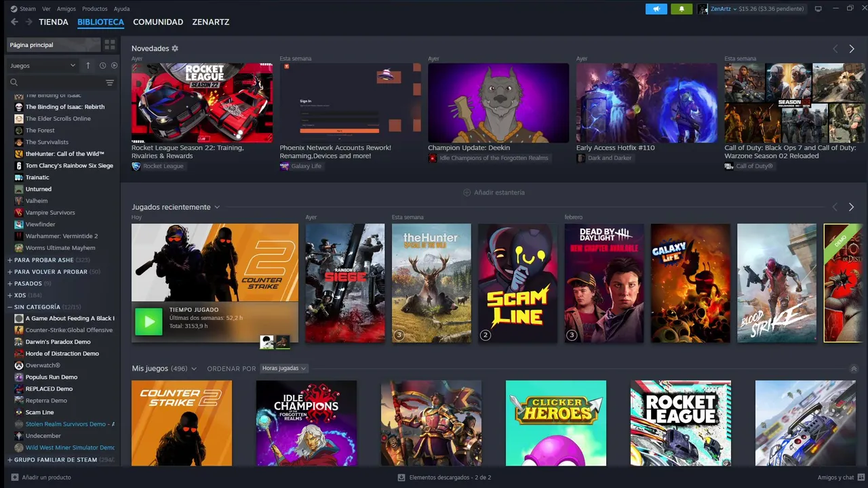Screen dimensions: 868x488
Task: Click the Añadir estantería plus icon
Action: coord(467,192)
